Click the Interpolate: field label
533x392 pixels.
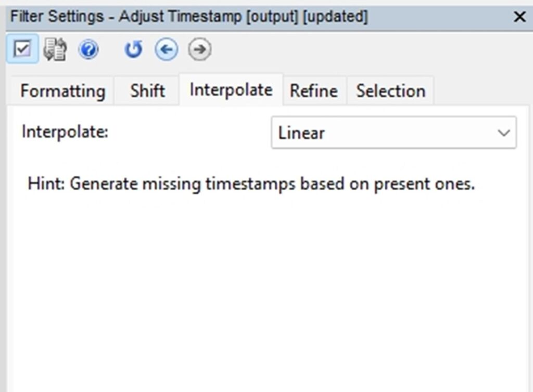pos(65,132)
